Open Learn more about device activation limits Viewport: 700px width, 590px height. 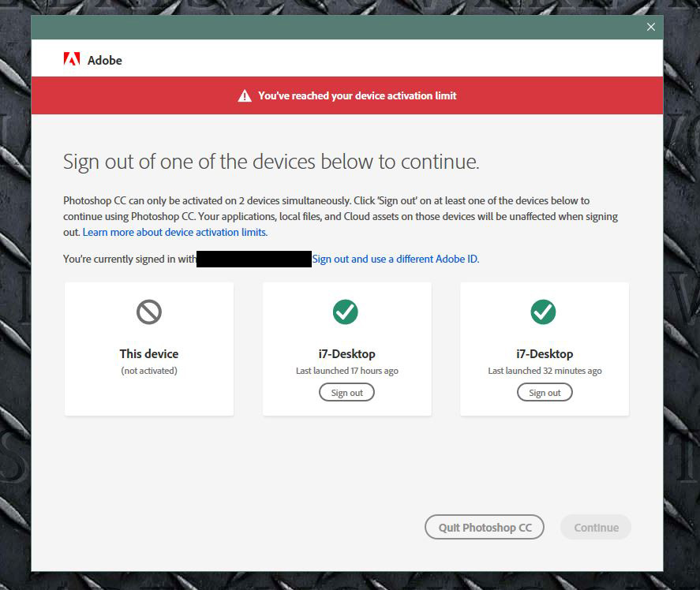[x=175, y=232]
